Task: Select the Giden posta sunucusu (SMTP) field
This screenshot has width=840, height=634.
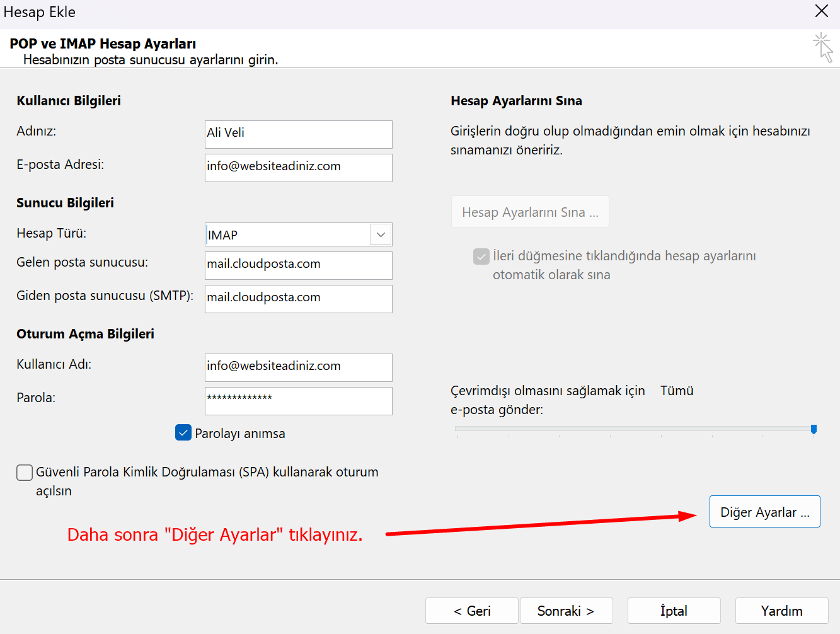Action: (298, 299)
